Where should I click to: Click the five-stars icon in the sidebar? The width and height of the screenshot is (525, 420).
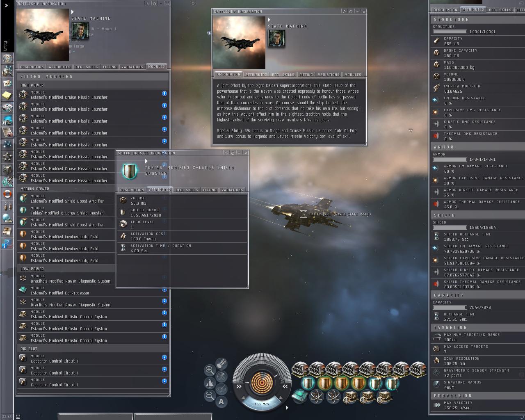[x=7, y=157]
